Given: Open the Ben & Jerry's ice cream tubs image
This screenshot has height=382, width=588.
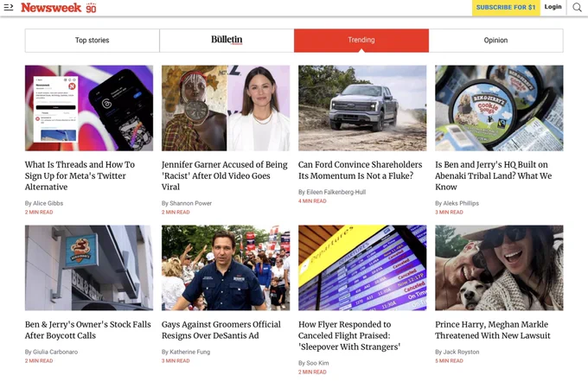Looking at the screenshot, I should [x=499, y=108].
